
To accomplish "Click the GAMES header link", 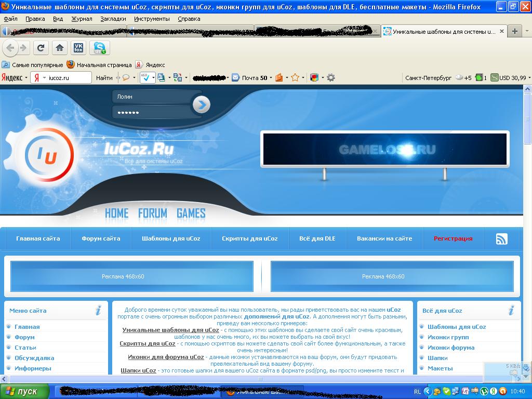I will 191,214.
